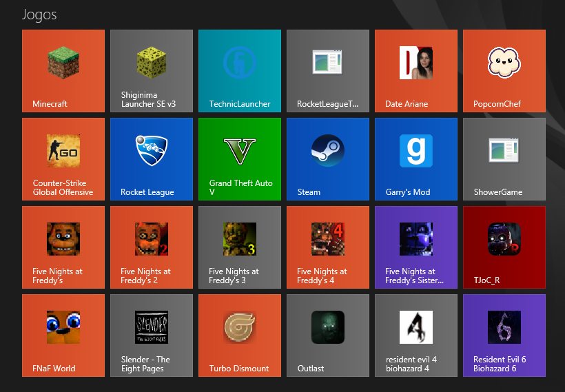Viewport: 565px width, 392px height.
Task: Open the Rocket League tile
Action: pyautogui.click(x=152, y=159)
